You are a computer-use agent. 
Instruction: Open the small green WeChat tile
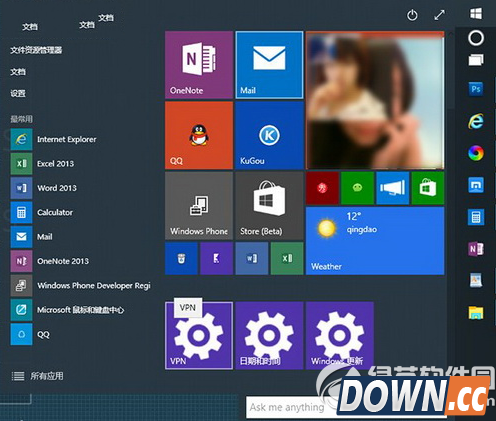tap(357, 188)
